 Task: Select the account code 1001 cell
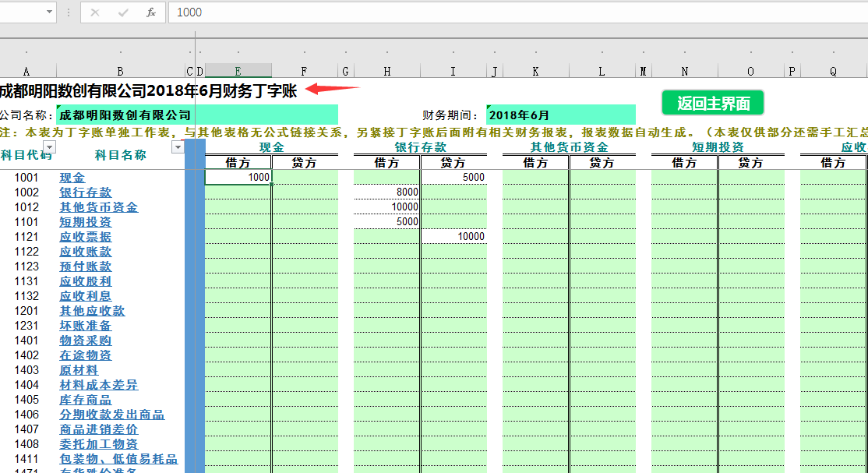click(x=26, y=178)
